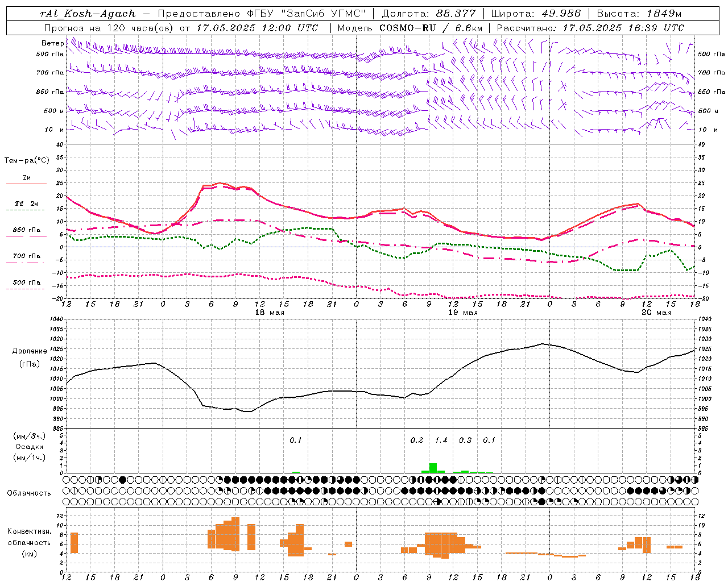Click the Широта: 49.986 value
Image resolution: width=728 pixels, height=582 pixels.
536,13
